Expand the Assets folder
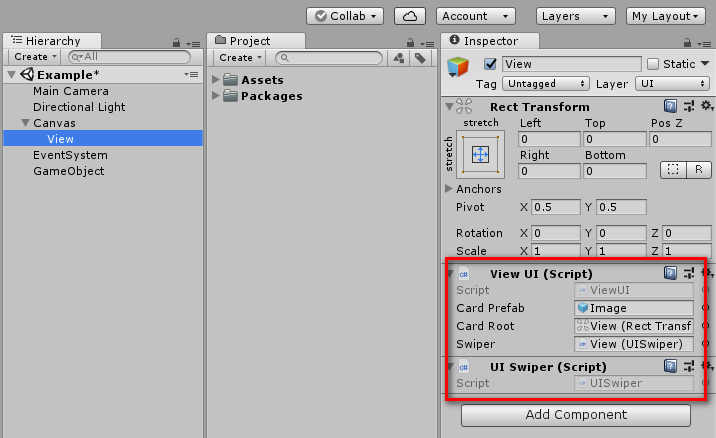 point(216,80)
